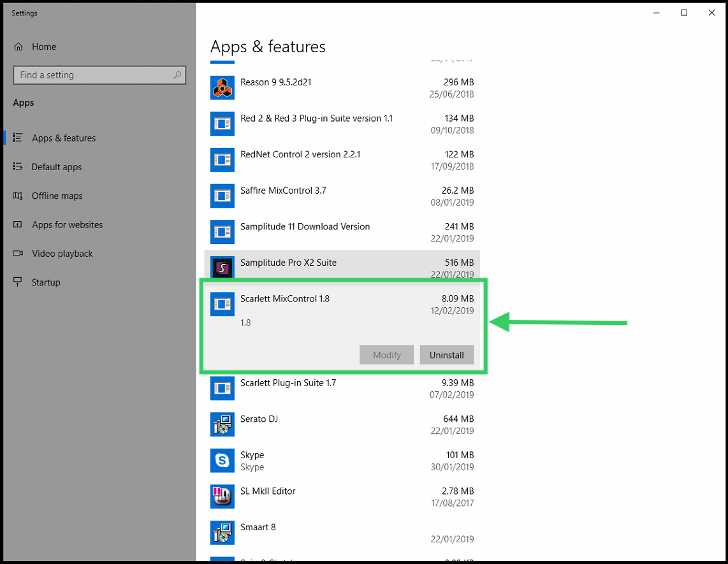Click the 296 MB size value
The width and height of the screenshot is (728, 564).
pos(458,82)
